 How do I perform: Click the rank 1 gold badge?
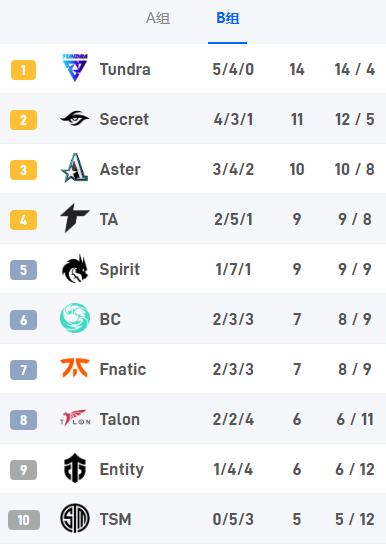(x=23, y=70)
